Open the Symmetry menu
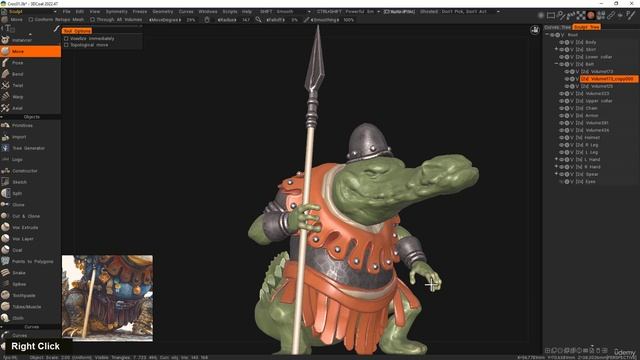The image size is (640, 360). click(x=116, y=12)
